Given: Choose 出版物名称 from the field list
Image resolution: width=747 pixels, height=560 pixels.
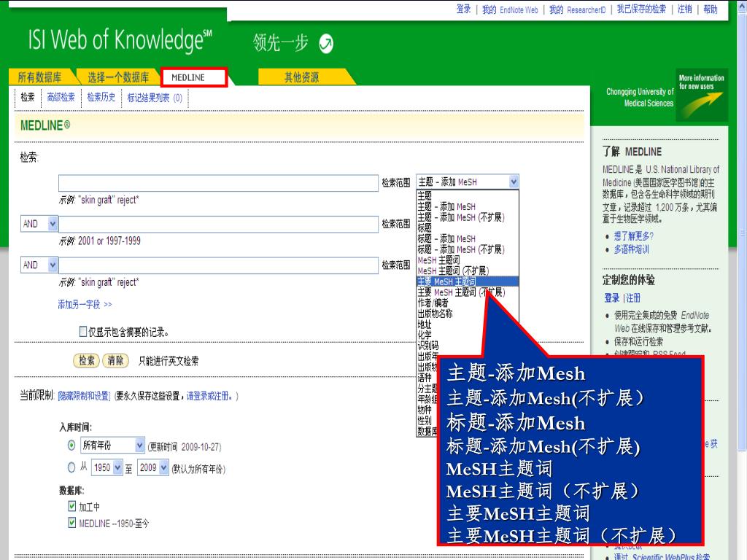Looking at the screenshot, I should pyautogui.click(x=435, y=314).
